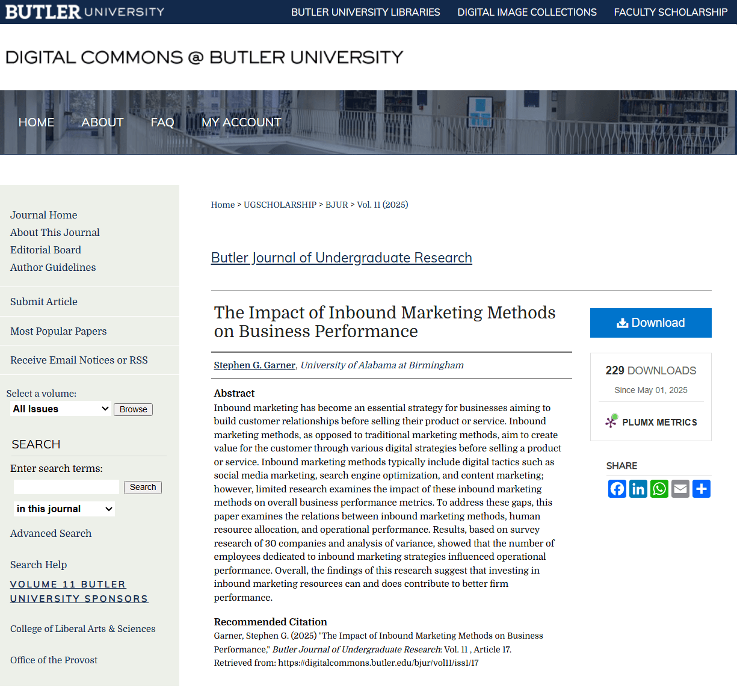Click UGSCHOLARSHIP in the breadcrumb
This screenshot has width=737, height=700.
click(280, 205)
